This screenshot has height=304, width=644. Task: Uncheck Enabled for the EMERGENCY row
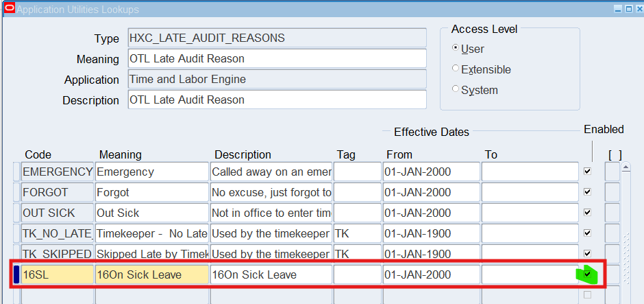(587, 171)
